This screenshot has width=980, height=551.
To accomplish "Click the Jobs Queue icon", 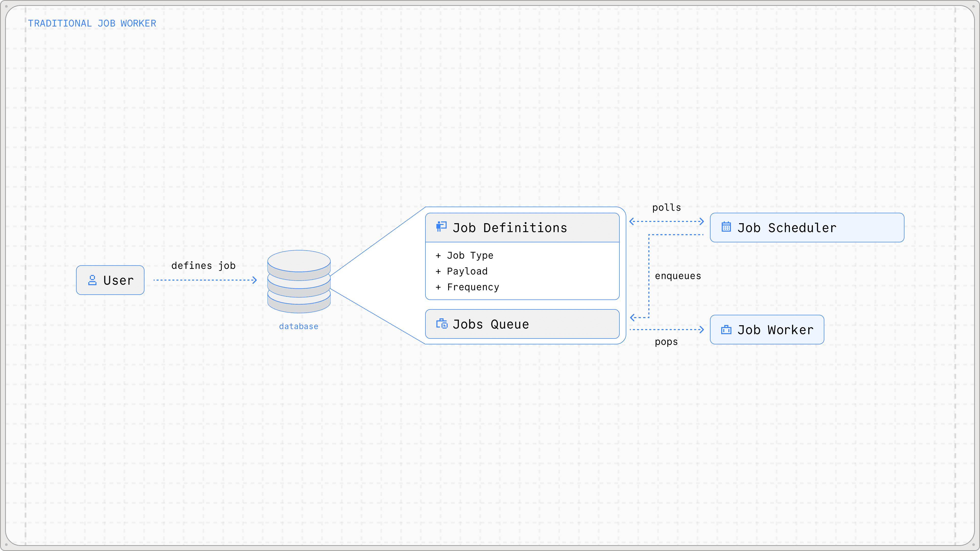I will click(442, 324).
